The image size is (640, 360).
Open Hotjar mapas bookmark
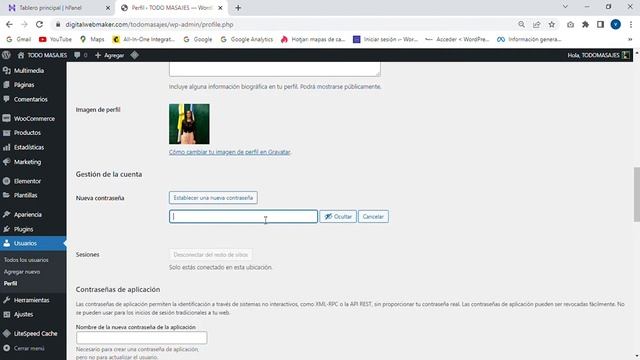(x=313, y=40)
